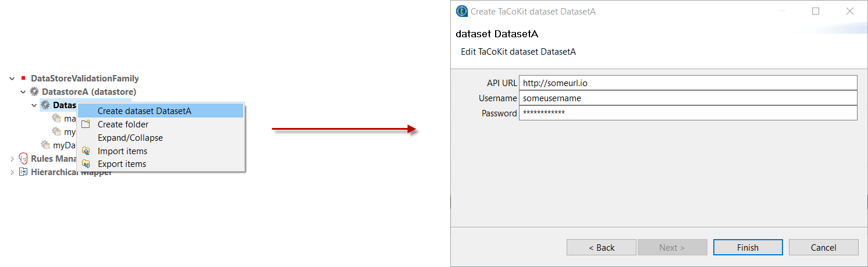
Task: Collapse the DatastoreA (datastore) node
Action: pos(23,92)
